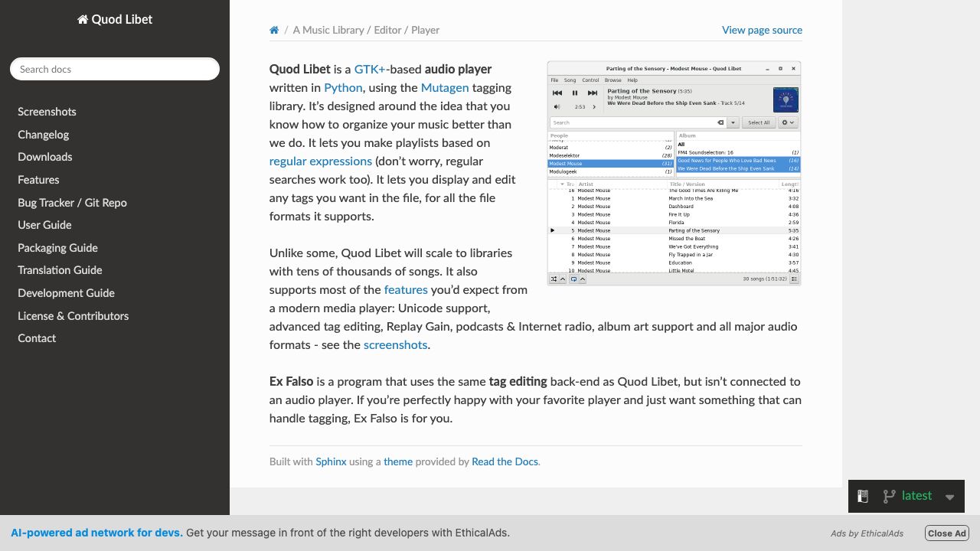The height and width of the screenshot is (551, 980).
Task: Open the Quod Libet home link in sidebar header
Action: (115, 19)
